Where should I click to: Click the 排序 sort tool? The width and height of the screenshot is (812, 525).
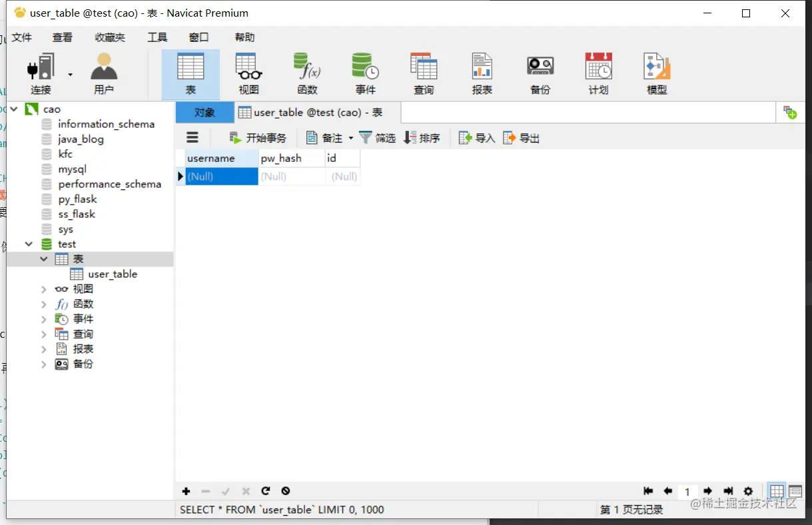coord(422,138)
